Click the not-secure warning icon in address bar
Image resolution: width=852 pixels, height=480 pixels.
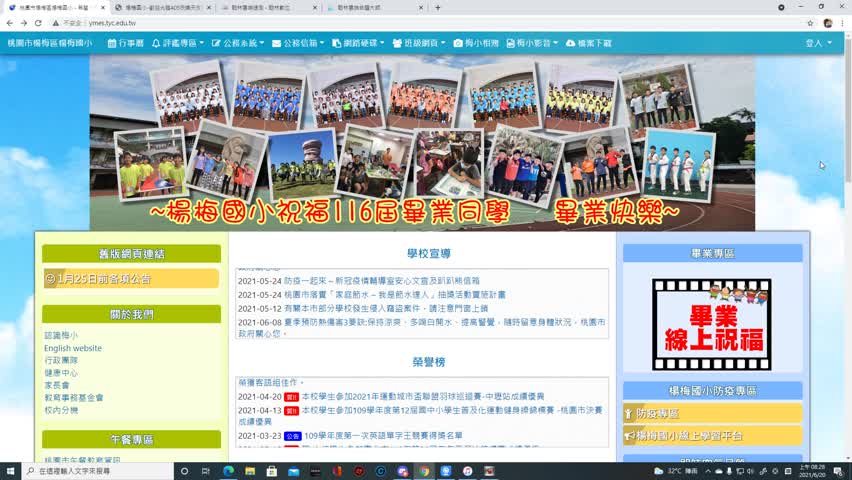(x=55, y=23)
